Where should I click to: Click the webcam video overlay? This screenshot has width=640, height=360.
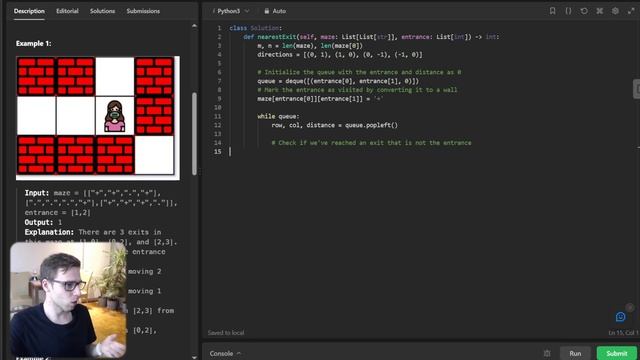68,300
